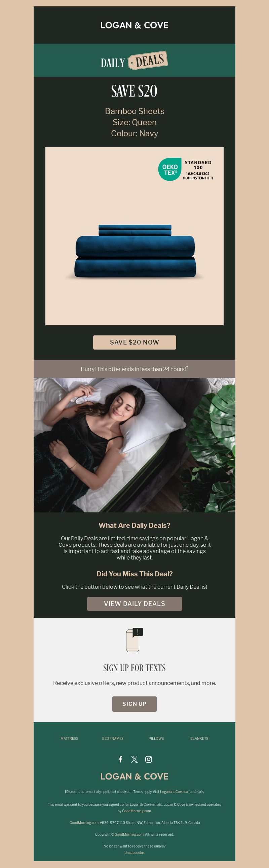
Task: Click the OEKO-TEX Standard 100 badge
Action: pyautogui.click(x=186, y=170)
